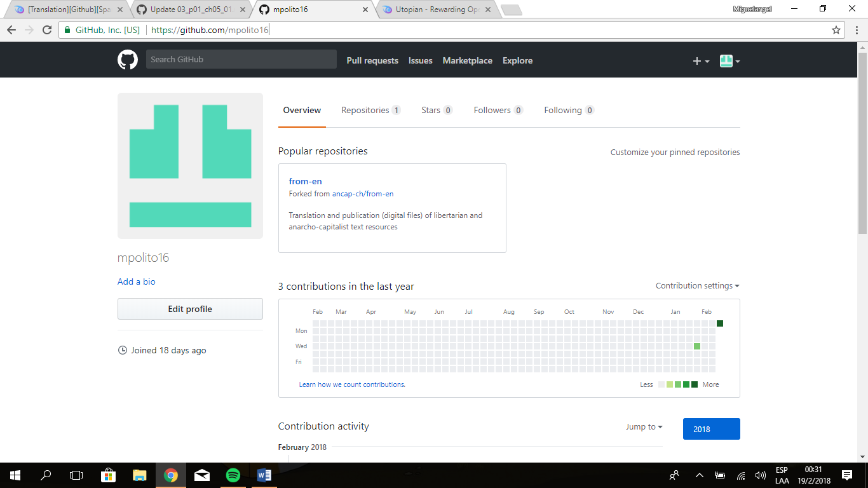The height and width of the screenshot is (488, 868).
Task: Click the People icon in system tray
Action: click(x=674, y=475)
